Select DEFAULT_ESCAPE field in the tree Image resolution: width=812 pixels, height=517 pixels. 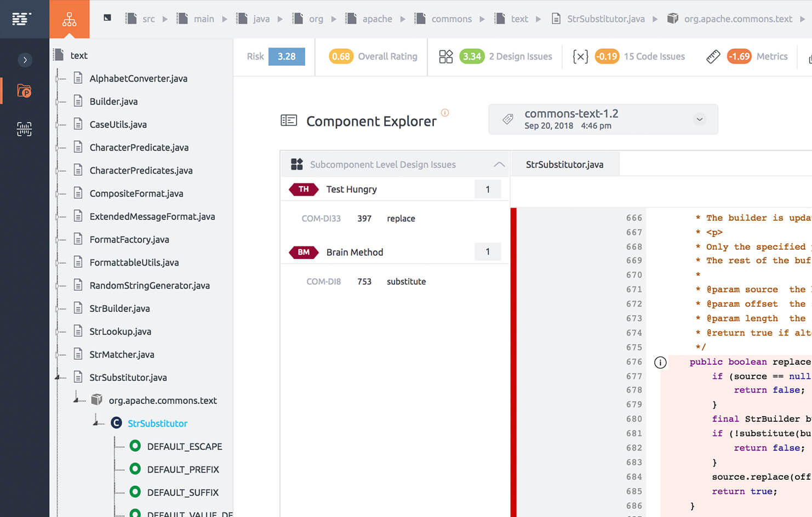coord(184,446)
